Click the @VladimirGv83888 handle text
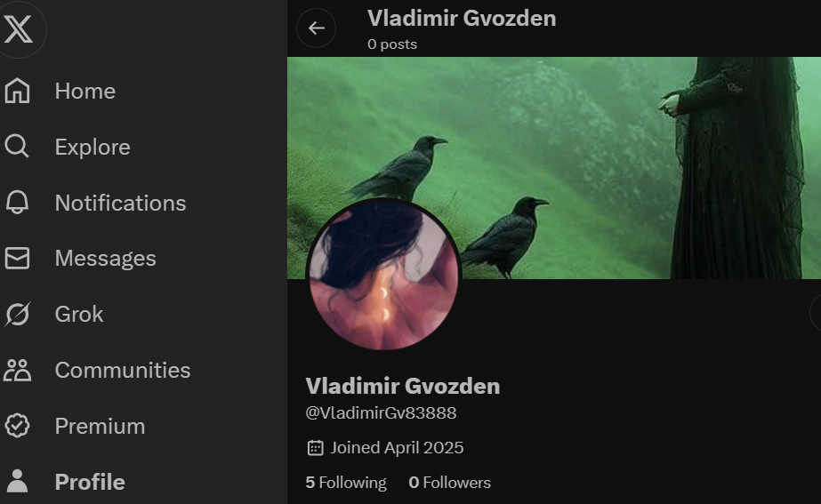This screenshot has width=821, height=504. 381,413
